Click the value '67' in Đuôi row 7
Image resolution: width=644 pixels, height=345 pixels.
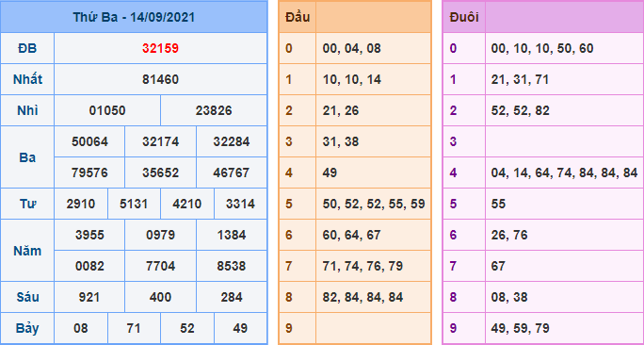coord(498,267)
